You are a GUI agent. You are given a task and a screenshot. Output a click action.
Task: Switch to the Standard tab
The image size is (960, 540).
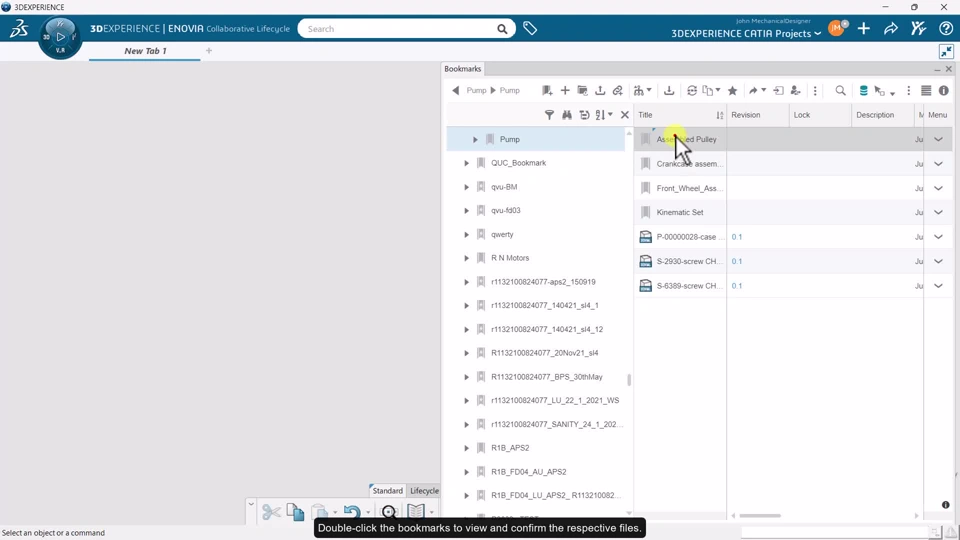[388, 490]
